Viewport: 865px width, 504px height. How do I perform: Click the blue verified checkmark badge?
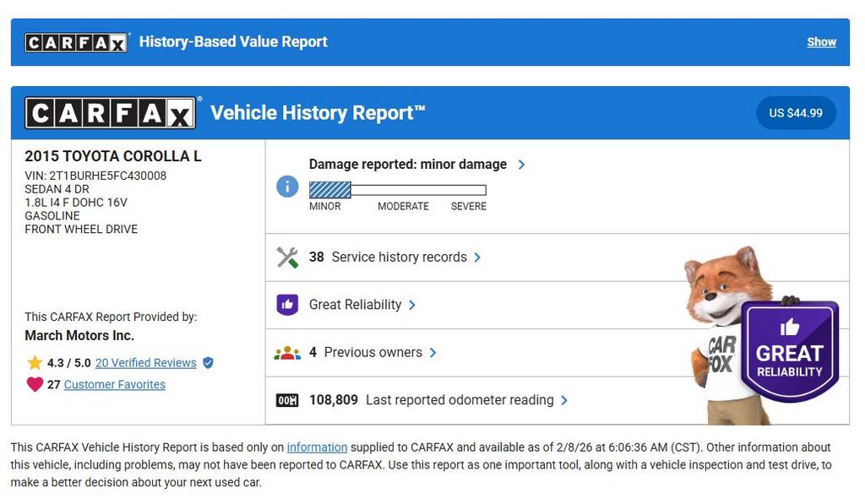pos(208,363)
